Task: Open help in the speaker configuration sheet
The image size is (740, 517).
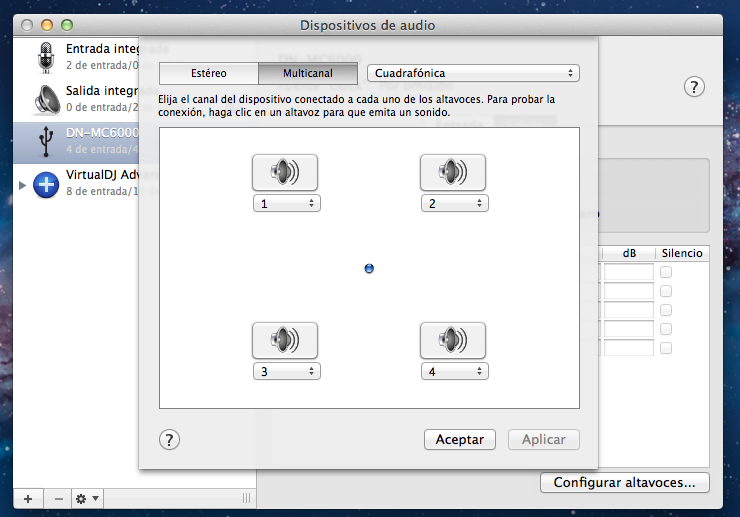Action: tap(169, 440)
